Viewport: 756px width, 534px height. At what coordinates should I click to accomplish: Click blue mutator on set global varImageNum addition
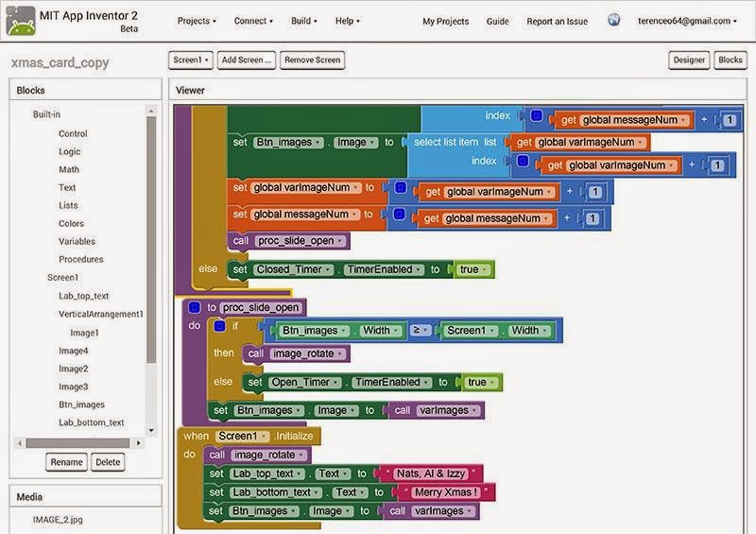tap(400, 187)
